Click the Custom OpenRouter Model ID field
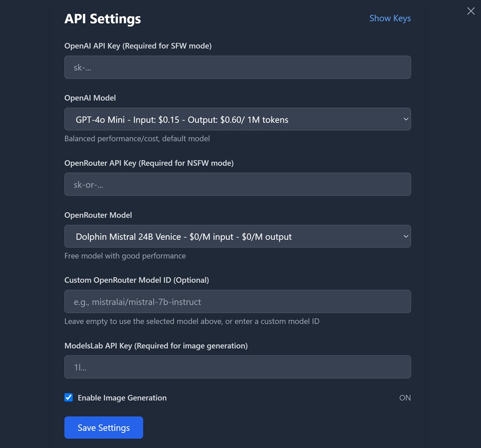Screen dimensions: 481x448 click(237, 302)
